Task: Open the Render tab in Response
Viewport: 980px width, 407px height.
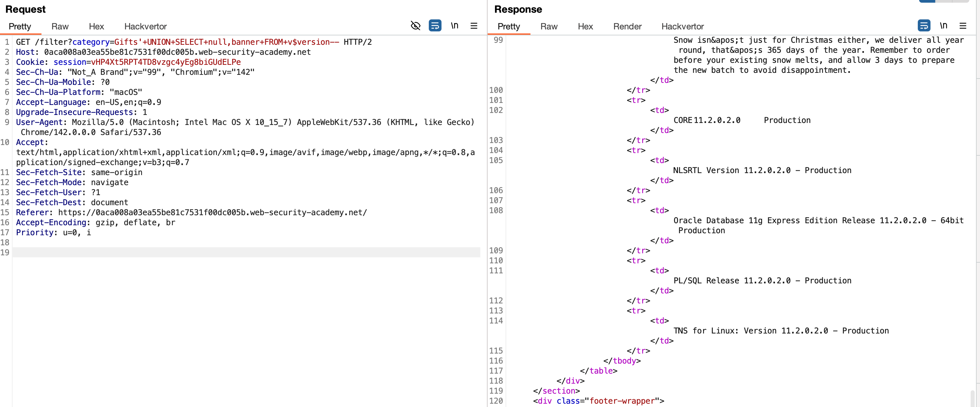Action: tap(627, 27)
